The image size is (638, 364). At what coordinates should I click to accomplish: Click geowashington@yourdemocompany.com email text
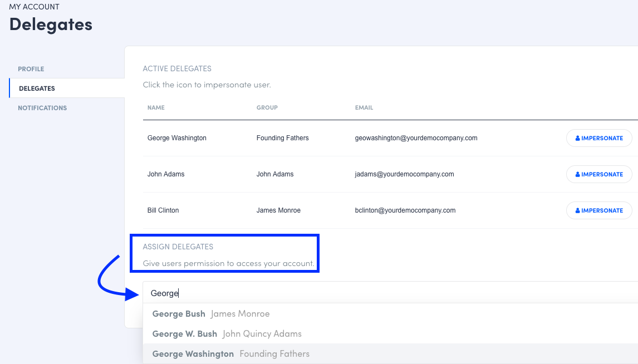[415, 137]
